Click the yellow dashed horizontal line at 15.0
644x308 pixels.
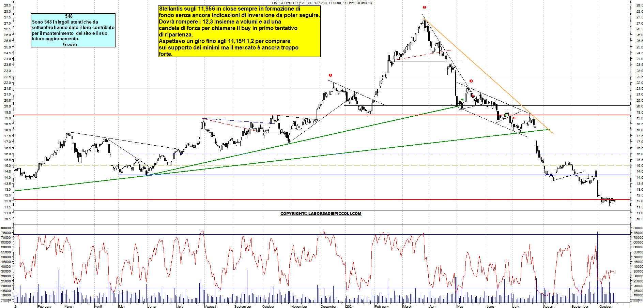point(322,165)
